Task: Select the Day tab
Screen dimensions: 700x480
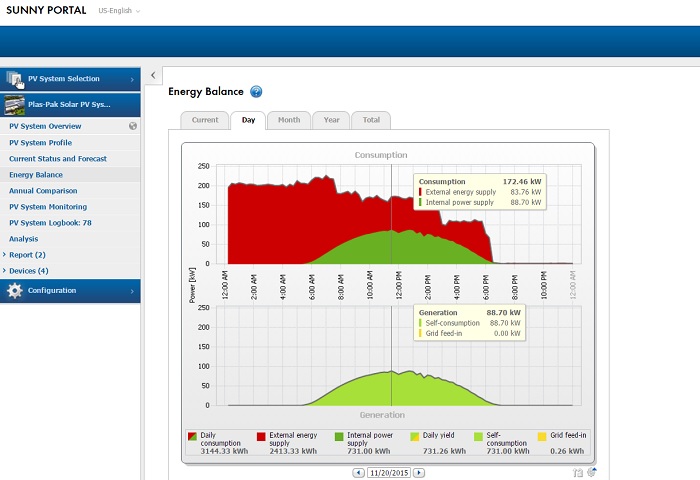Action: click(x=248, y=120)
